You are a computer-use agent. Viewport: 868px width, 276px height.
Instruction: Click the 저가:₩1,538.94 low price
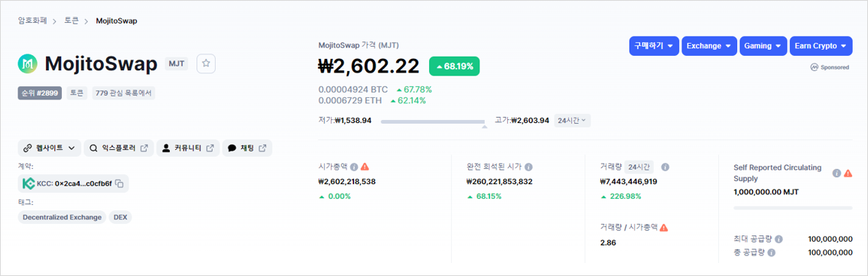pos(345,120)
